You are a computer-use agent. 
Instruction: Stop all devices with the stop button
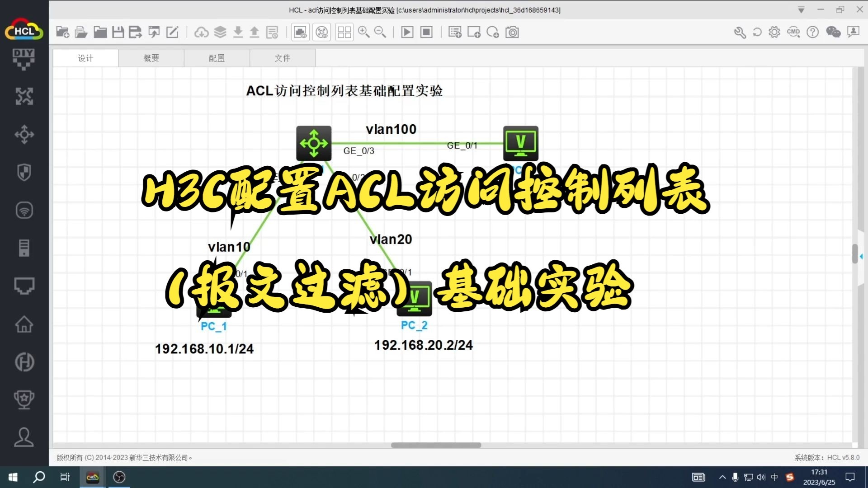point(426,32)
